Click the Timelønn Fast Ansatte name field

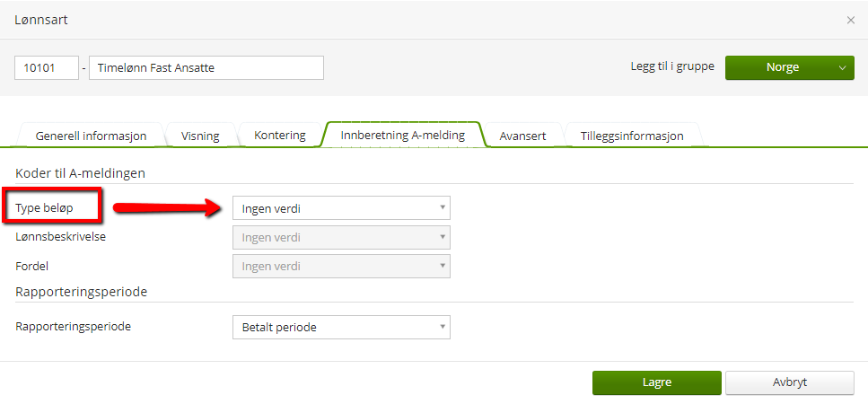coord(206,67)
